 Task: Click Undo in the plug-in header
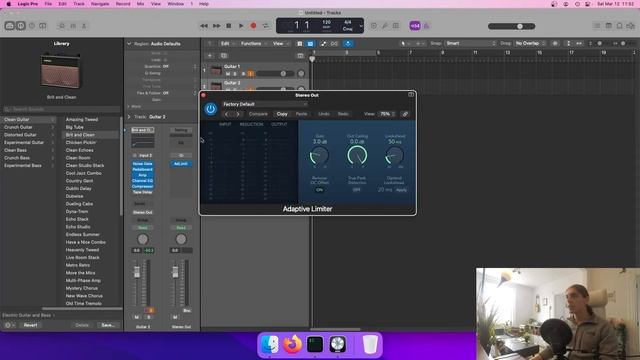pyautogui.click(x=324, y=114)
